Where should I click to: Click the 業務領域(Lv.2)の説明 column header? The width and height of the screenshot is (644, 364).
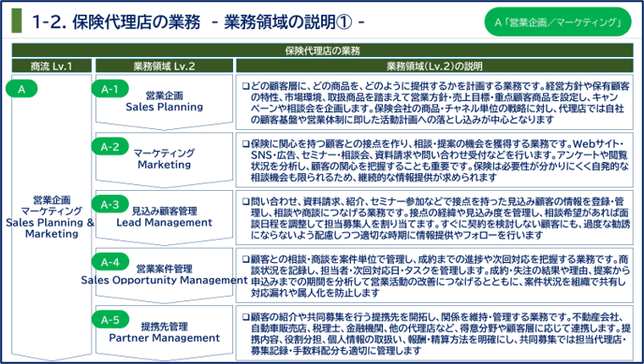tap(434, 66)
